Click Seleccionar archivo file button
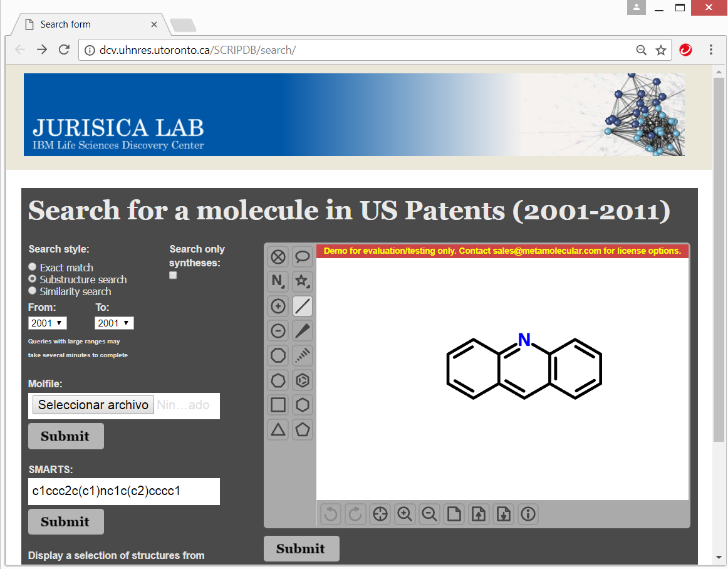This screenshot has width=728, height=569. pyautogui.click(x=93, y=405)
